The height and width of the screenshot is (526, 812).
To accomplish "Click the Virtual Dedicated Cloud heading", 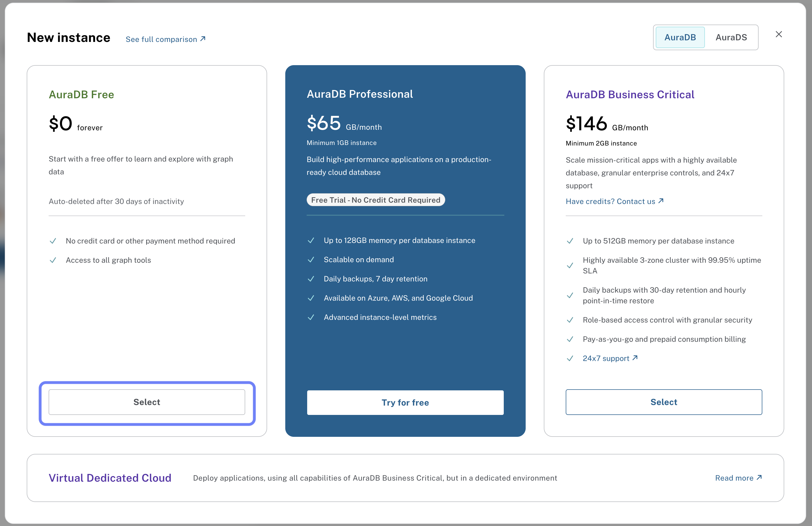I will coord(110,478).
